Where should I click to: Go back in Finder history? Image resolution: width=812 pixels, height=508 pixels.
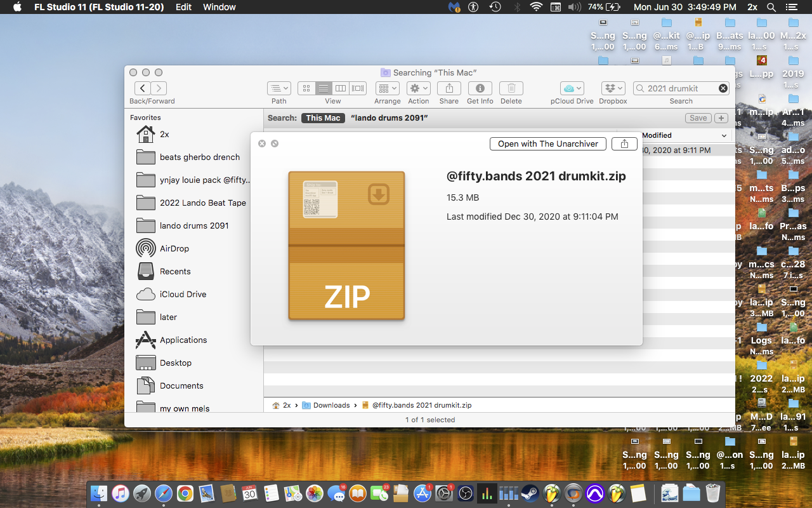tap(143, 88)
